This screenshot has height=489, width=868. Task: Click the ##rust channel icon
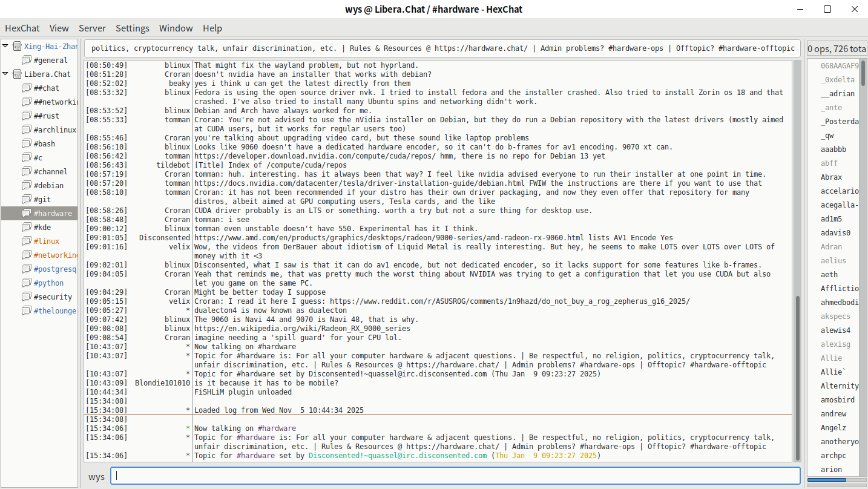27,116
